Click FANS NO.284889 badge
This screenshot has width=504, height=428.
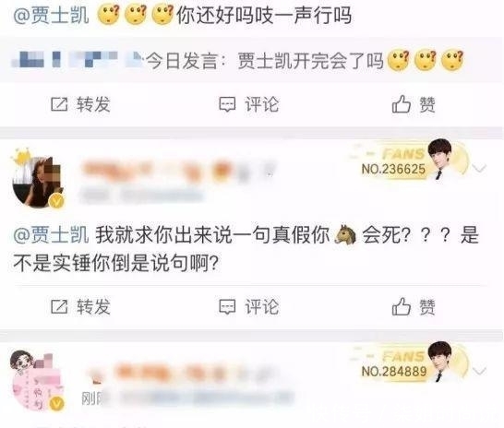pyautogui.click(x=410, y=363)
